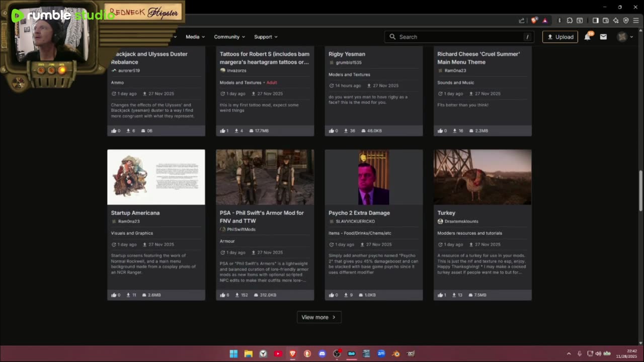Open Discord from the taskbar
The image size is (644, 362).
pos(322,353)
